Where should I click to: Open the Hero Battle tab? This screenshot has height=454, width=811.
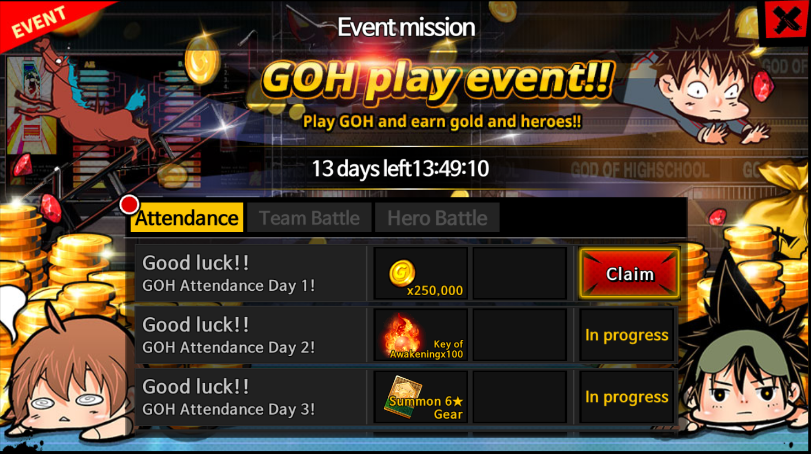(437, 218)
